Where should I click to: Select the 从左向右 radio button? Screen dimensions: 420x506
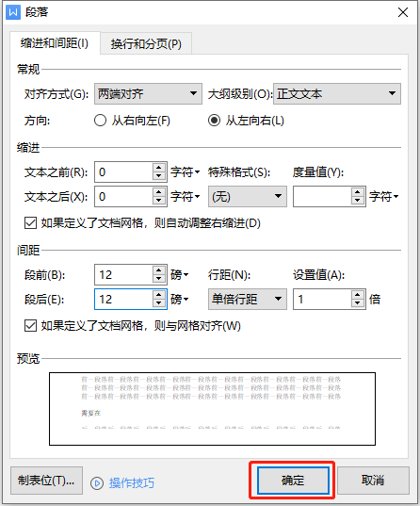point(214,121)
